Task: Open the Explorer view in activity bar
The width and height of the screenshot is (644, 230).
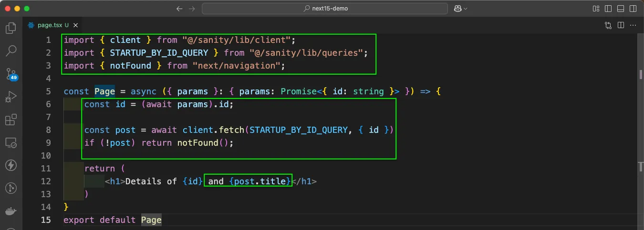Action: coord(10,29)
